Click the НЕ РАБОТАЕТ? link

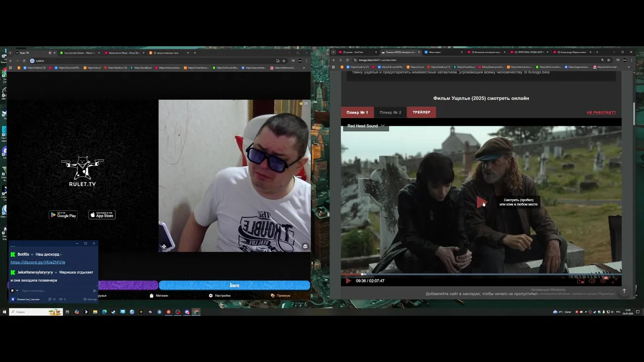coord(601,113)
